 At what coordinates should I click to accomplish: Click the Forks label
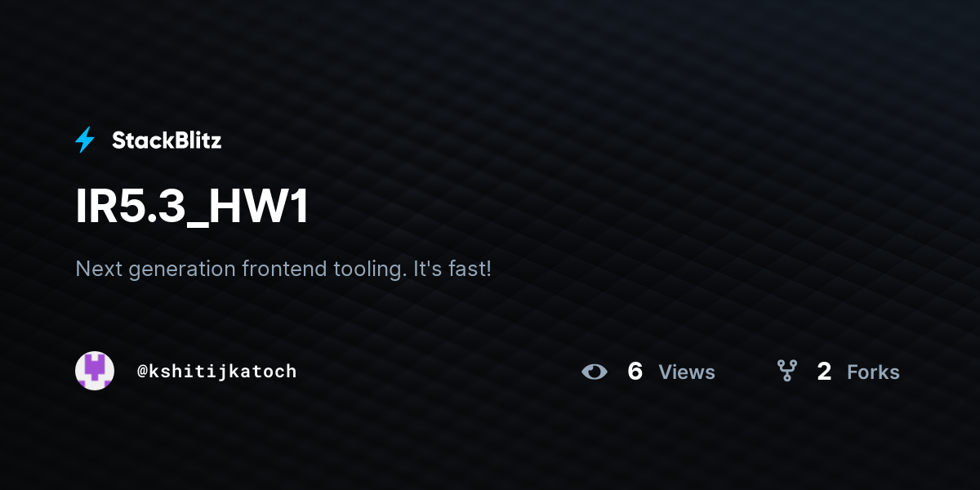[x=873, y=372]
